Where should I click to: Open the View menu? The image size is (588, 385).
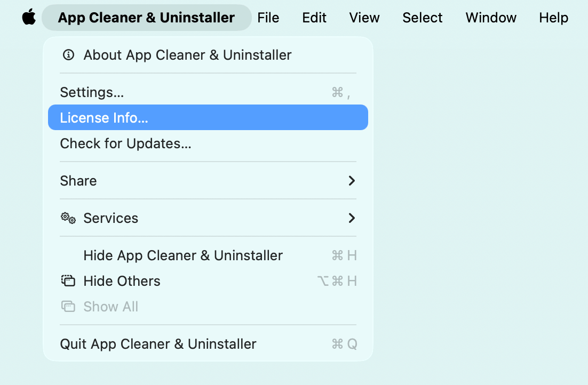tap(364, 17)
